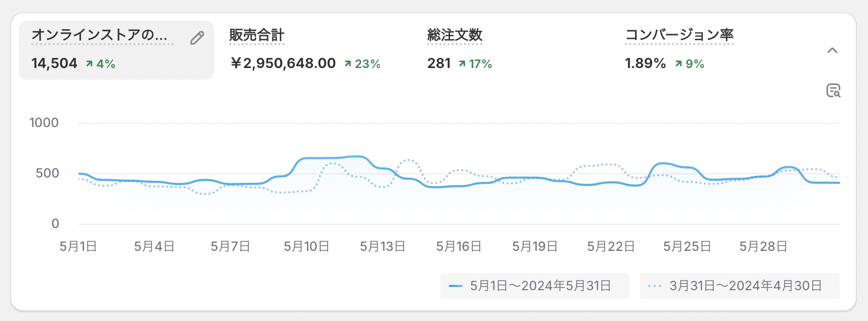
Task: Click the 14,504 sessions value
Action: pyautogui.click(x=54, y=64)
